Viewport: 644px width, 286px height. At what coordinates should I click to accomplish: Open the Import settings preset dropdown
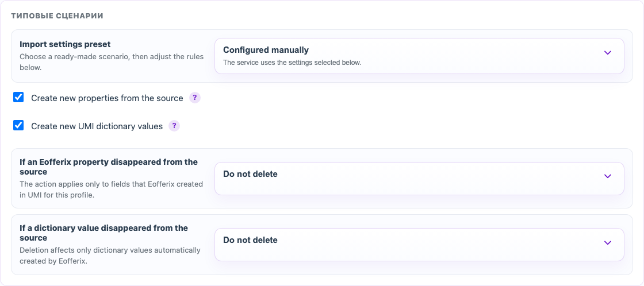(x=419, y=56)
